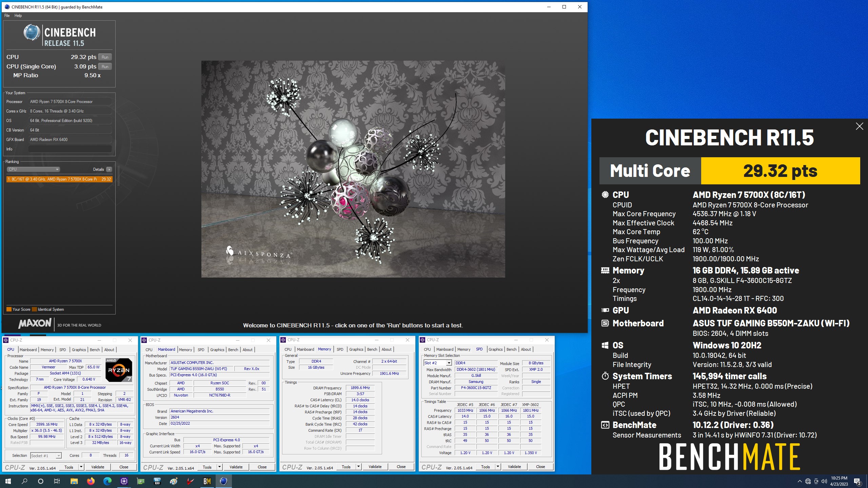
Task: Open BenchMate BM icon on the taskbar
Action: (207, 481)
